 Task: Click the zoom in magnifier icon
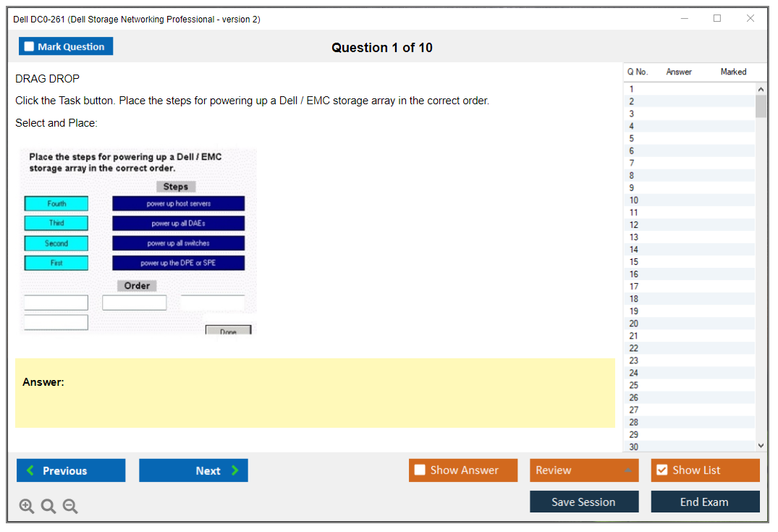(x=27, y=507)
